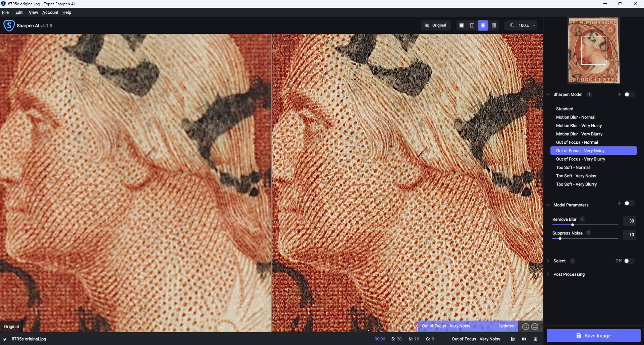Expand the Post Processing section
This screenshot has width=644, height=345.
(548, 274)
